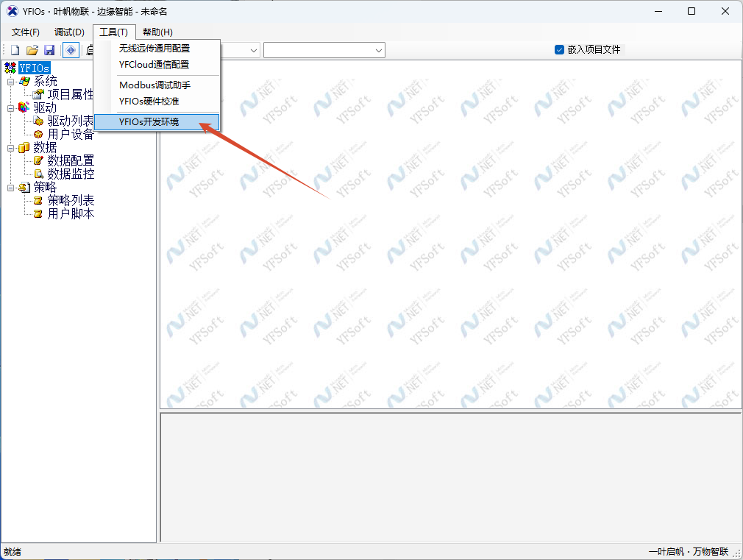Click the 用户脚本 icon in tree
743x560 pixels.
click(38, 214)
